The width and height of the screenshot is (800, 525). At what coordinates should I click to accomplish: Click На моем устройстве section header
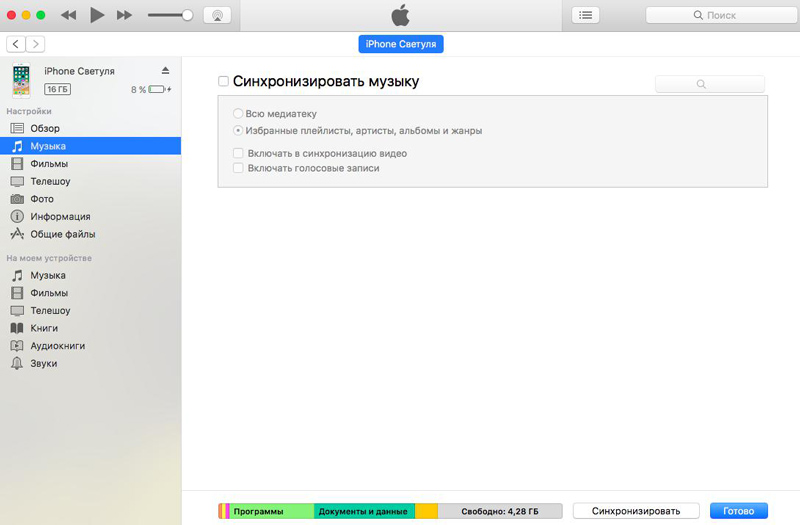click(49, 258)
